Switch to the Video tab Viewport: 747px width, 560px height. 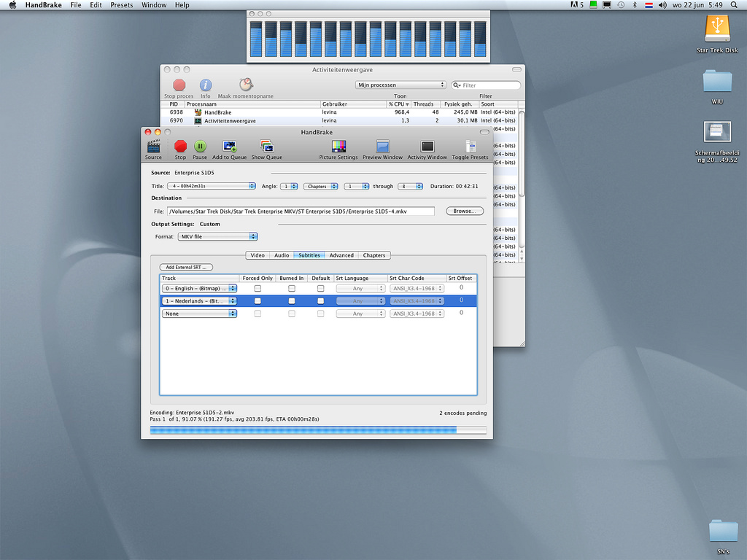pos(258,255)
